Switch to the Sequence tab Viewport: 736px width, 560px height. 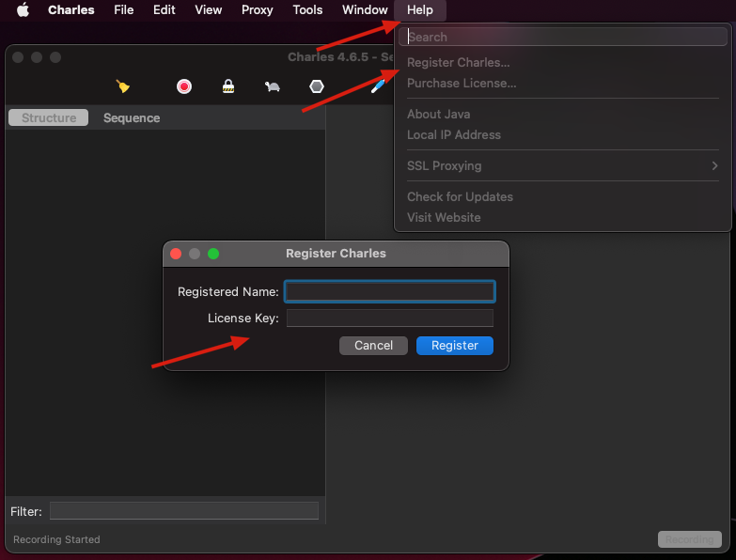click(132, 117)
